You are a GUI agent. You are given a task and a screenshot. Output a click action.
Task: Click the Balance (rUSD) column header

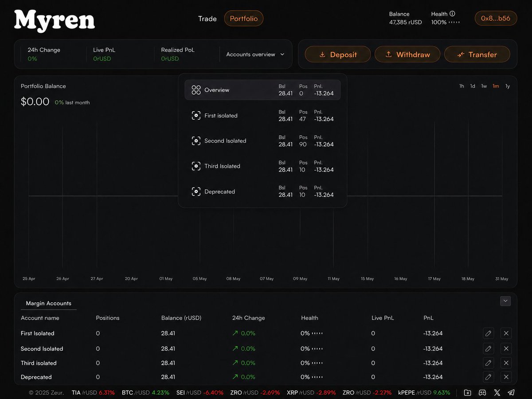[181, 318]
